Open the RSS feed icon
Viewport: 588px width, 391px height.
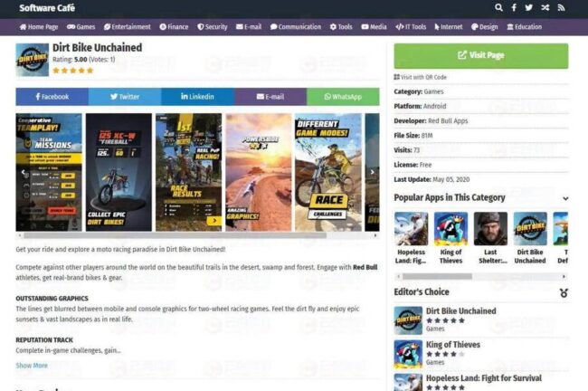tap(561, 7)
